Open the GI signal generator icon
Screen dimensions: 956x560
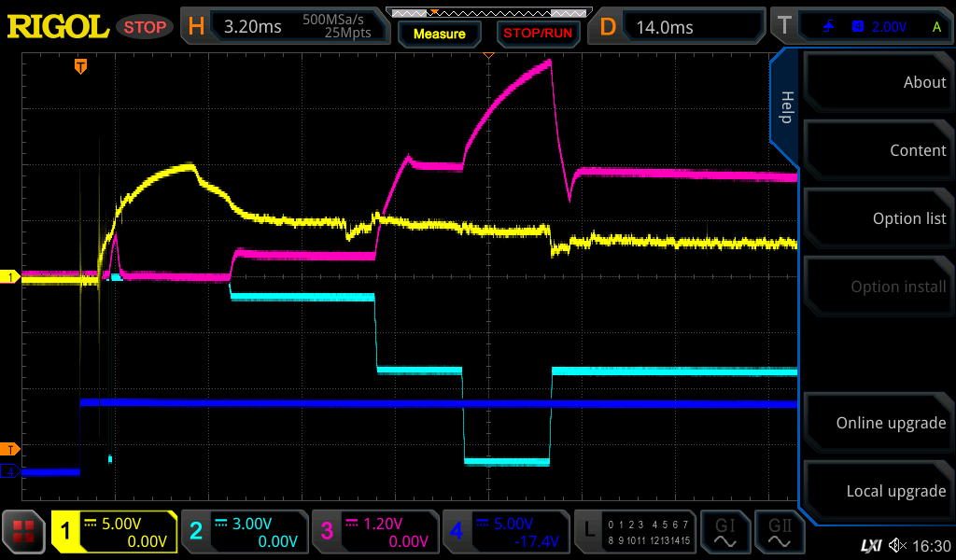tap(725, 532)
